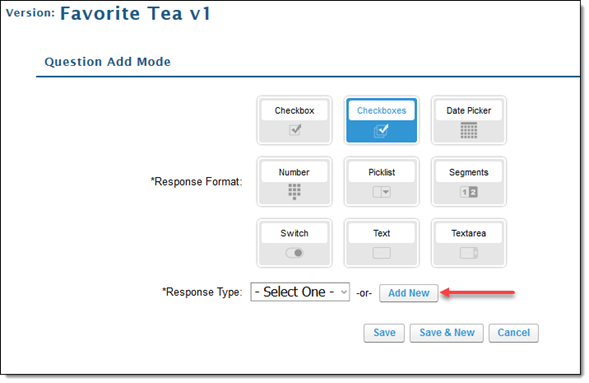Pick the Number response format tile

[294, 182]
